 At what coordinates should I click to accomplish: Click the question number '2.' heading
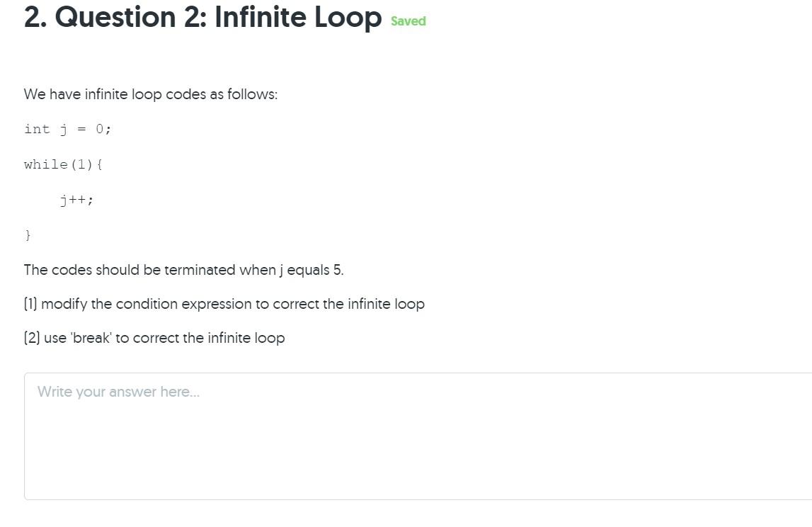point(34,18)
